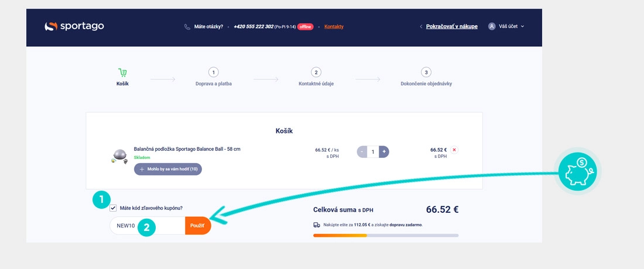The height and width of the screenshot is (269, 644).
Task: Click the phone icon beside Máte otázky
Action: (x=187, y=26)
